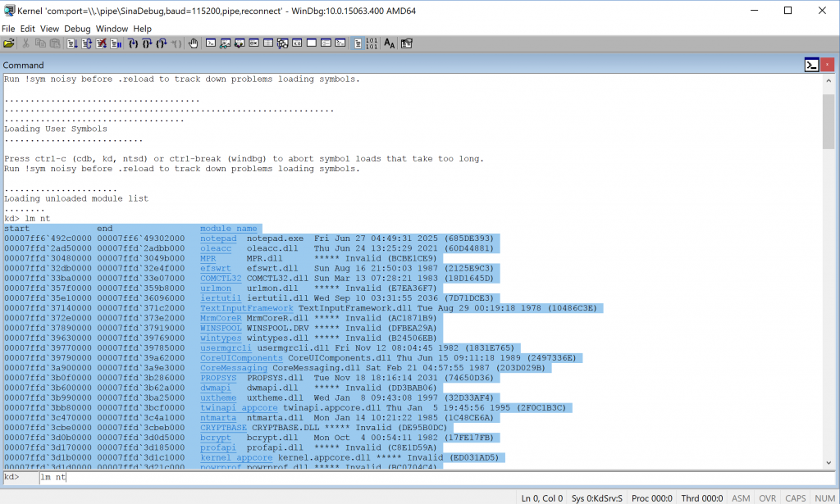Click the Go (continue execution) icon

pyautogui.click(x=72, y=44)
